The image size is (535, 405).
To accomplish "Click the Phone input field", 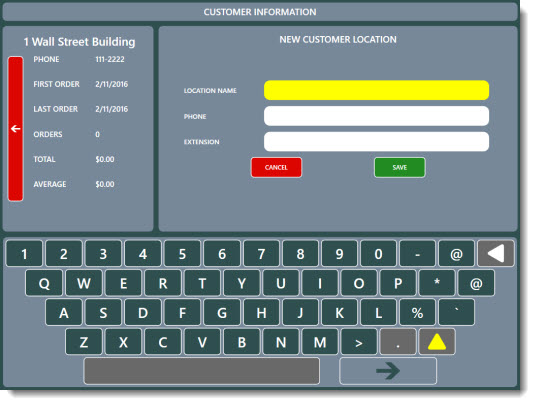I will [376, 116].
